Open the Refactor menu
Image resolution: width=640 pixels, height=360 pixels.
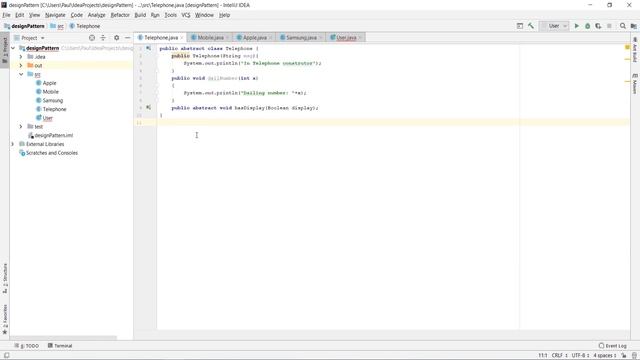[120, 15]
